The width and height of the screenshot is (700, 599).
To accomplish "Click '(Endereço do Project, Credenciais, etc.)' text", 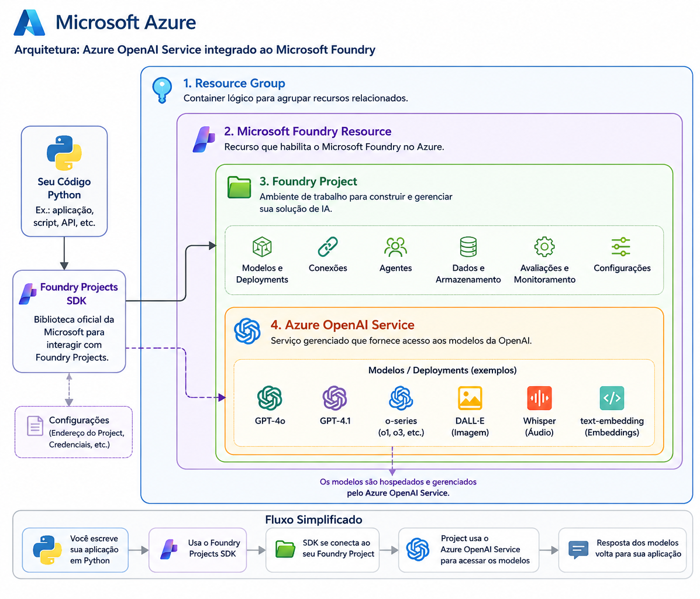I will pyautogui.click(x=87, y=439).
